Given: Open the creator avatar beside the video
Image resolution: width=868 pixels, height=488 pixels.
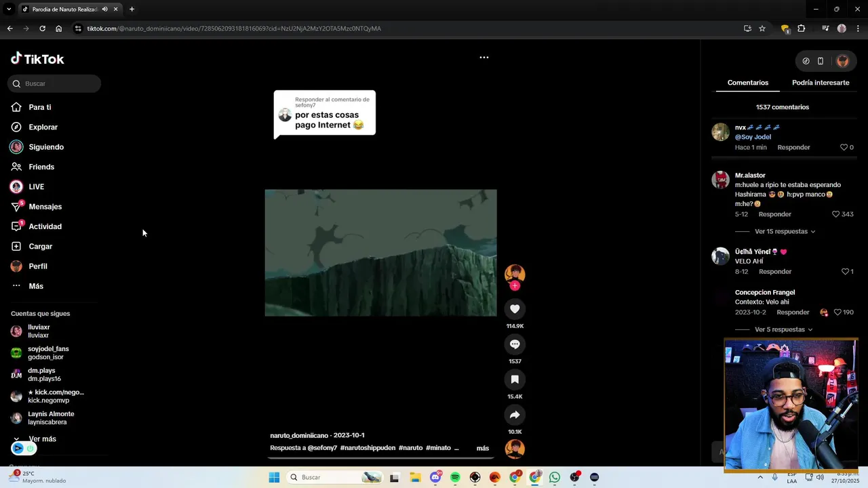Looking at the screenshot, I should [x=515, y=274].
